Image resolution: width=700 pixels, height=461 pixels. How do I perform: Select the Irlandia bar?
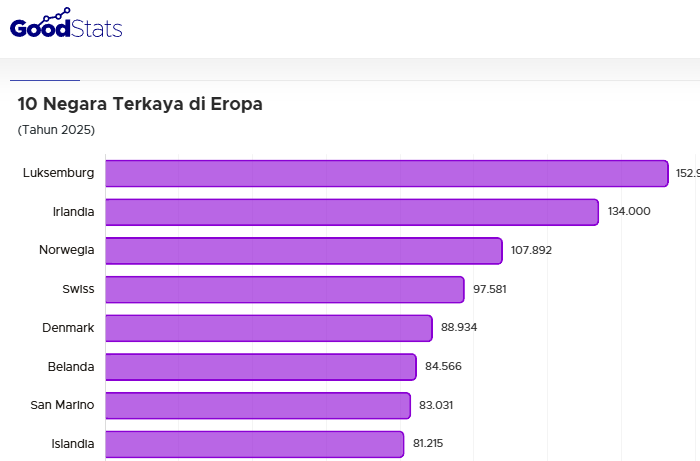point(352,212)
